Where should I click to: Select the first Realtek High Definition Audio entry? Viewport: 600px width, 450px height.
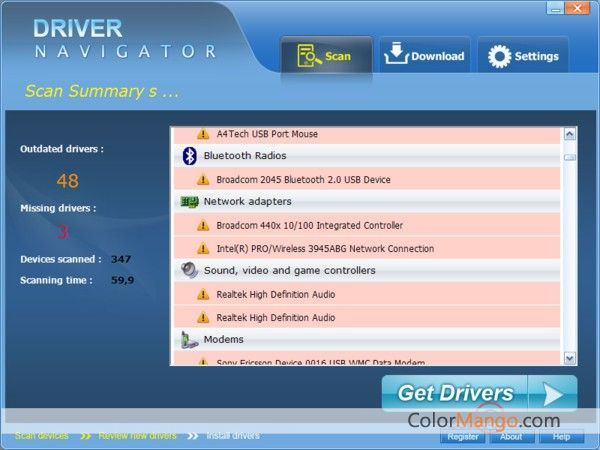[275, 295]
